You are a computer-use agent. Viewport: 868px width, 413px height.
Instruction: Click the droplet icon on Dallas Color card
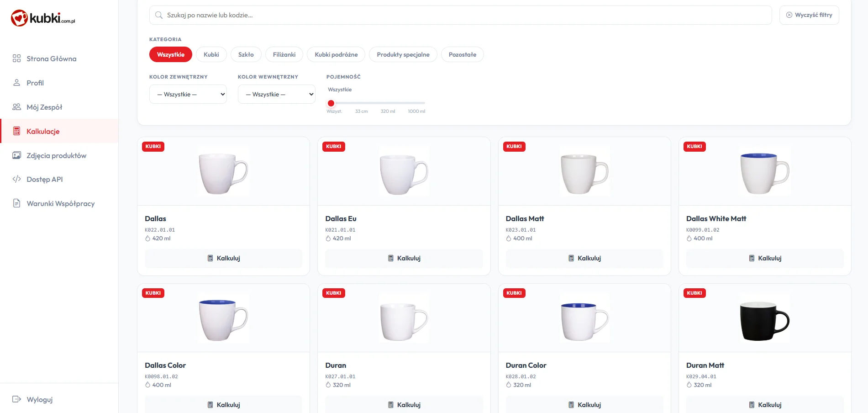click(148, 385)
